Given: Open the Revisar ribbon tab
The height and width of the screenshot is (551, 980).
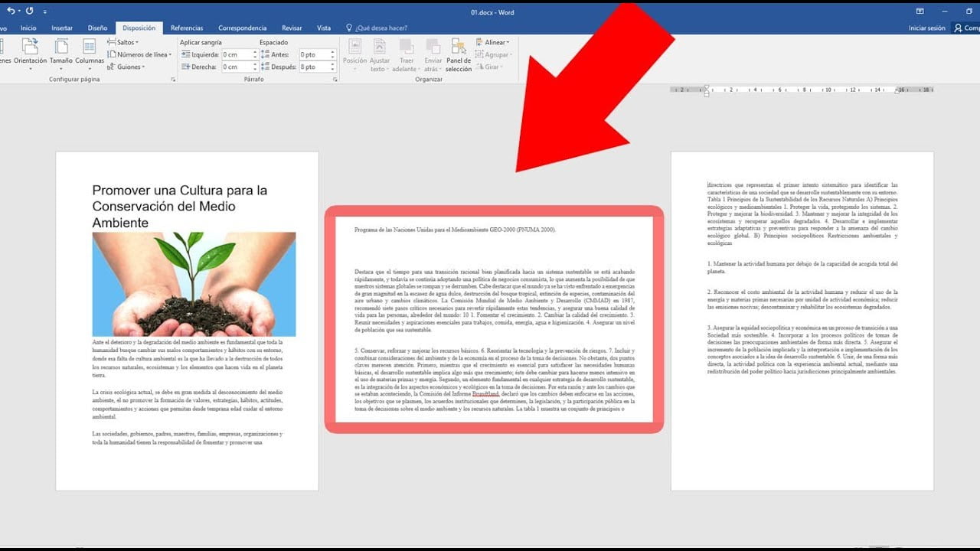Looking at the screenshot, I should (x=292, y=28).
